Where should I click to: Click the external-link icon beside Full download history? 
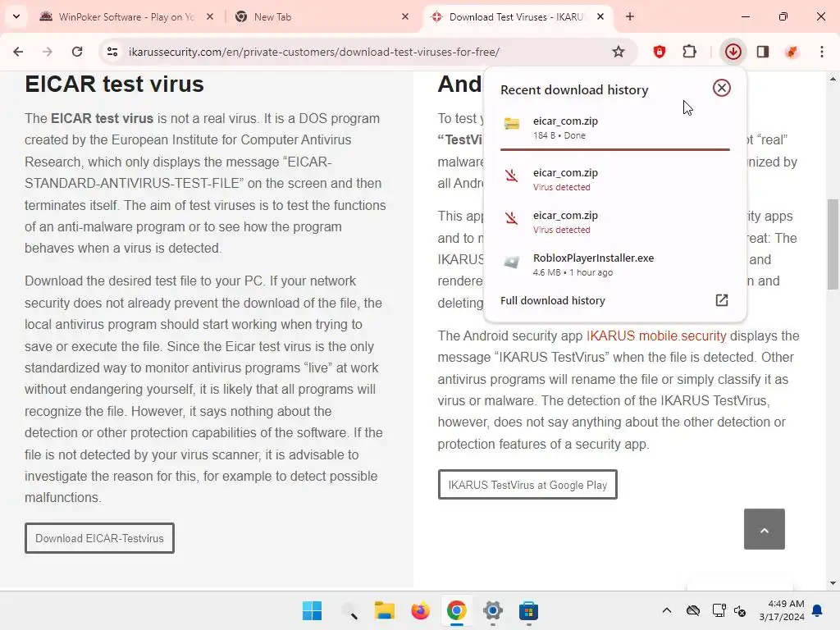click(x=722, y=300)
